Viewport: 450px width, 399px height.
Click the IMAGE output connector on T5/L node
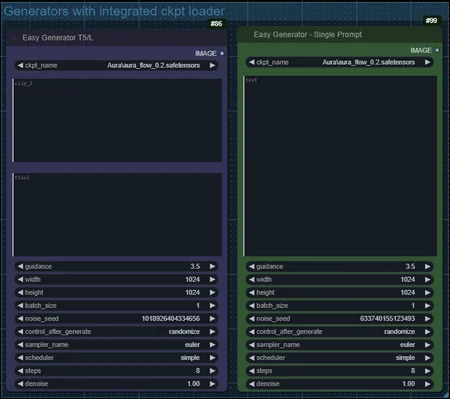222,53
